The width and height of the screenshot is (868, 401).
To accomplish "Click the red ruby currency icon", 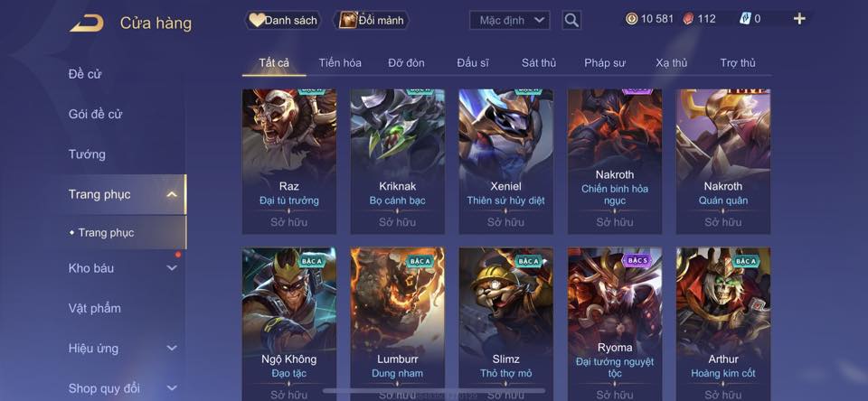I will point(687,19).
